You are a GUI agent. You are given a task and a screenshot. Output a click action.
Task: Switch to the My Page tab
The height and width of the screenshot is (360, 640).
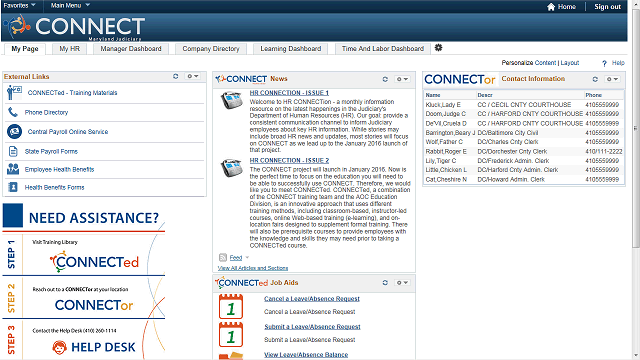tap(25, 49)
